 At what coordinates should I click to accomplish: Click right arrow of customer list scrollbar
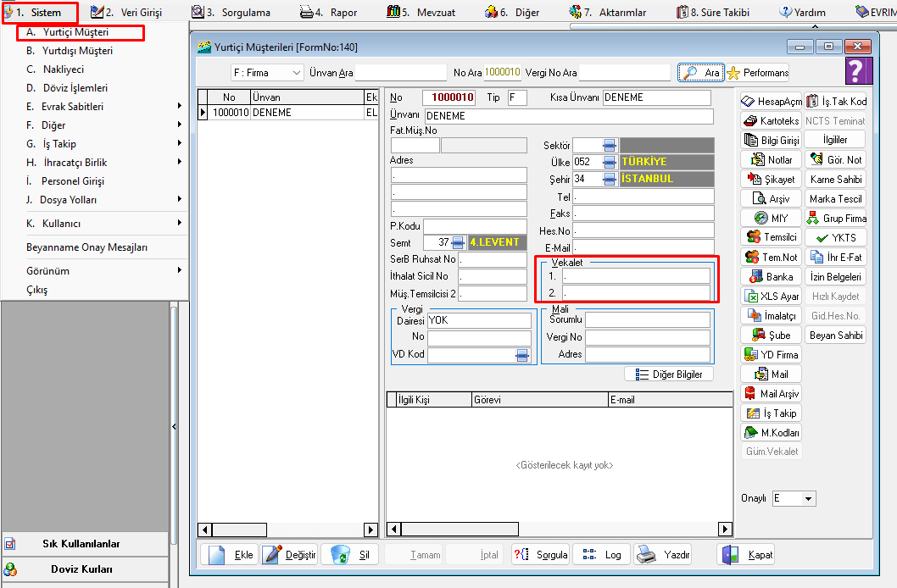(x=370, y=530)
